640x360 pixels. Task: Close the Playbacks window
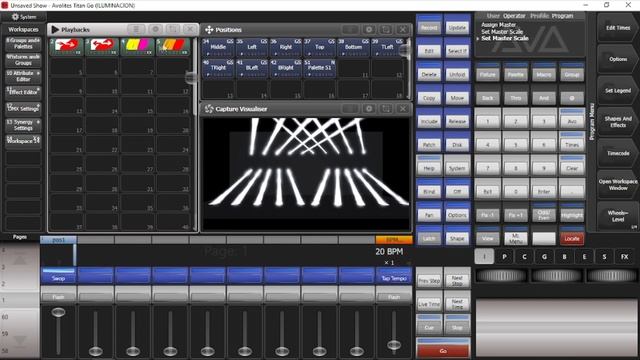[190, 30]
